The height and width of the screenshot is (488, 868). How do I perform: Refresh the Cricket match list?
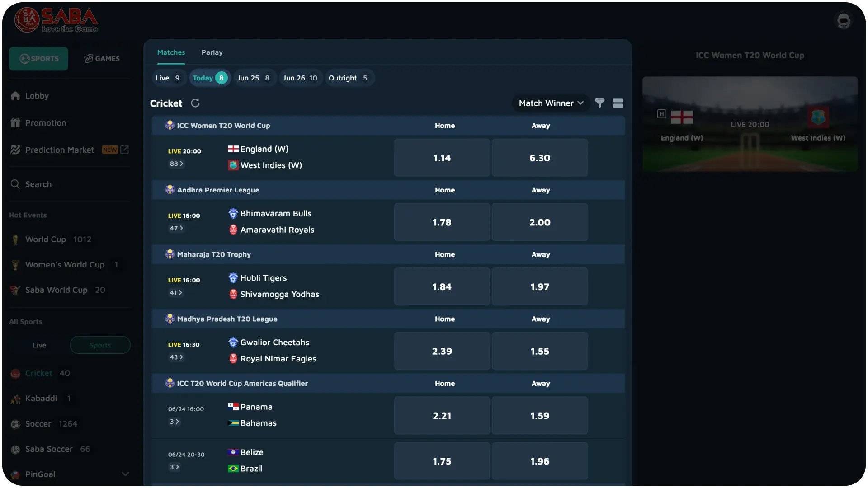click(195, 103)
